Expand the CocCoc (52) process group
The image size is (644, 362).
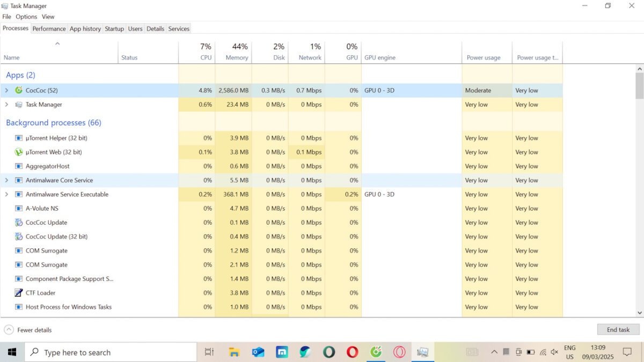(6, 90)
